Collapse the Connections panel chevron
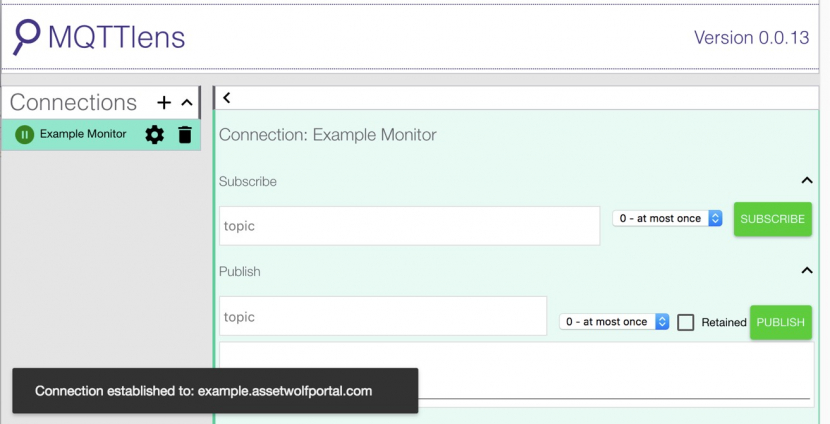Image resolution: width=830 pixels, height=424 pixels. (187, 103)
